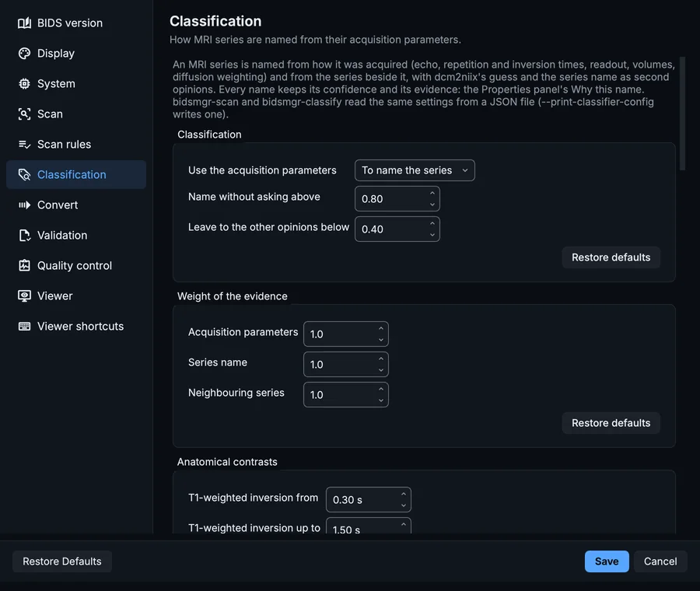Increase Series name weight

[381, 359]
